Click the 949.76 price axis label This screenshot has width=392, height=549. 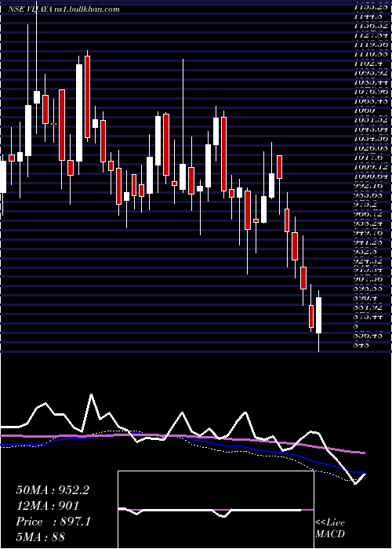click(x=369, y=232)
